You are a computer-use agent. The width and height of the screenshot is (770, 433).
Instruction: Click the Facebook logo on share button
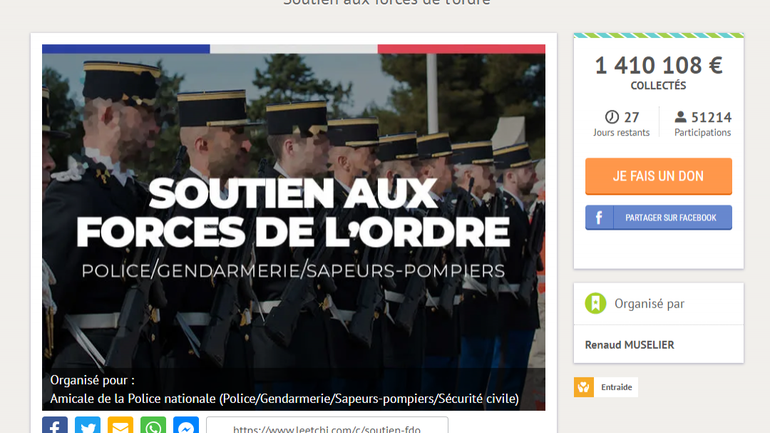point(599,217)
